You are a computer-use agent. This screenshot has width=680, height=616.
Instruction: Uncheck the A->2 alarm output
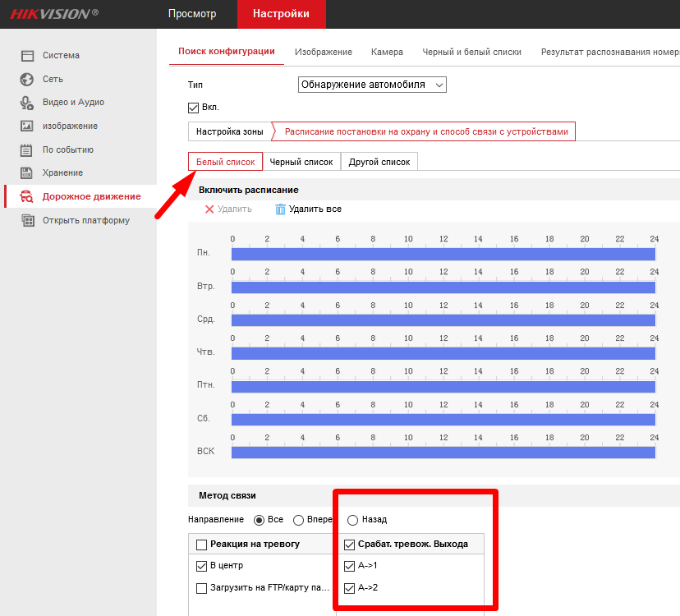click(349, 588)
